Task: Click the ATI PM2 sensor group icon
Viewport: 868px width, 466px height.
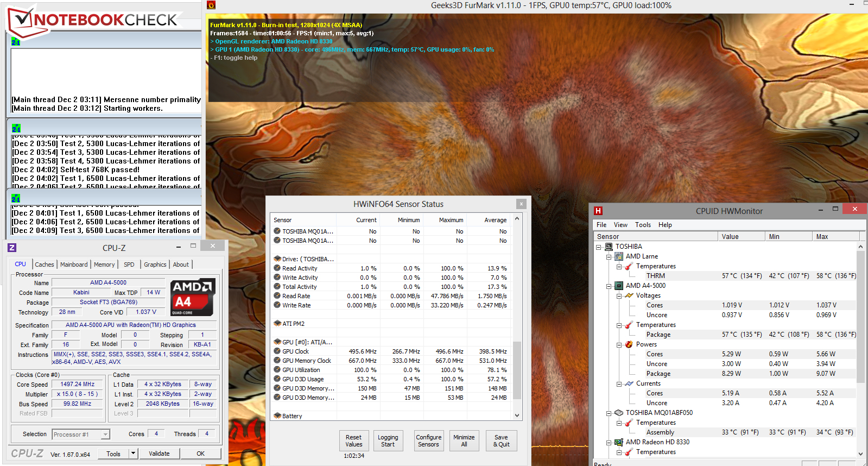Action: pos(277,324)
